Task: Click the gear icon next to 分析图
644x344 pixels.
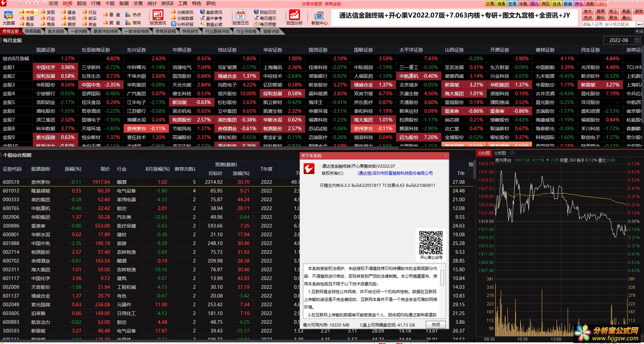Action: click(x=512, y=153)
